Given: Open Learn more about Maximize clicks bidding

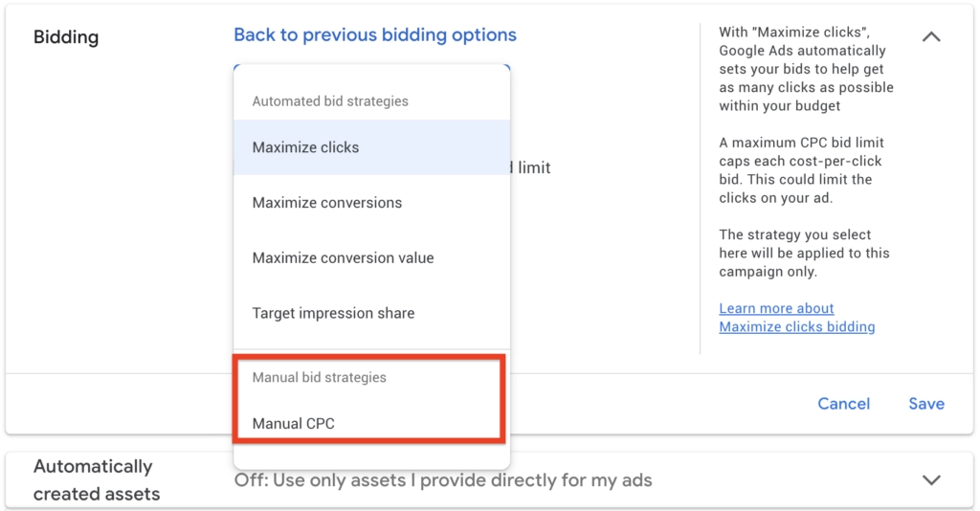Looking at the screenshot, I should (796, 318).
